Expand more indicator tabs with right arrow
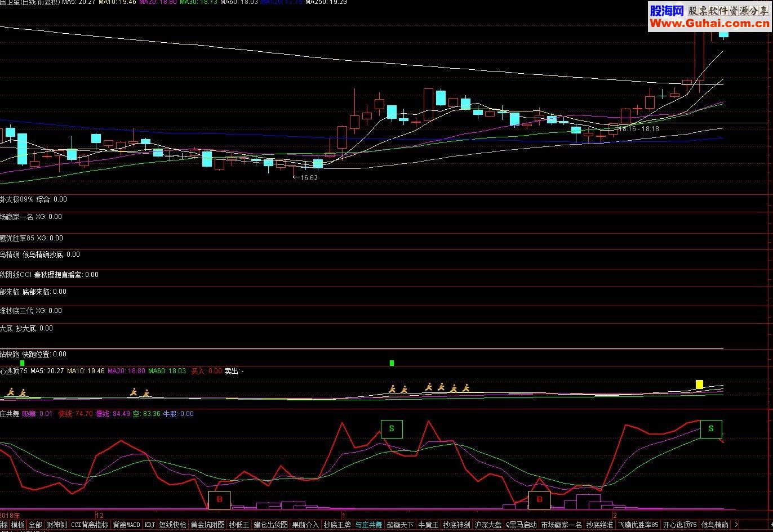 (736, 525)
